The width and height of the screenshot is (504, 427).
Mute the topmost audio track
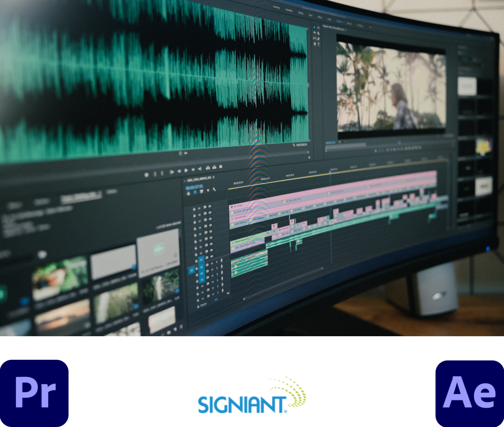pos(212,264)
